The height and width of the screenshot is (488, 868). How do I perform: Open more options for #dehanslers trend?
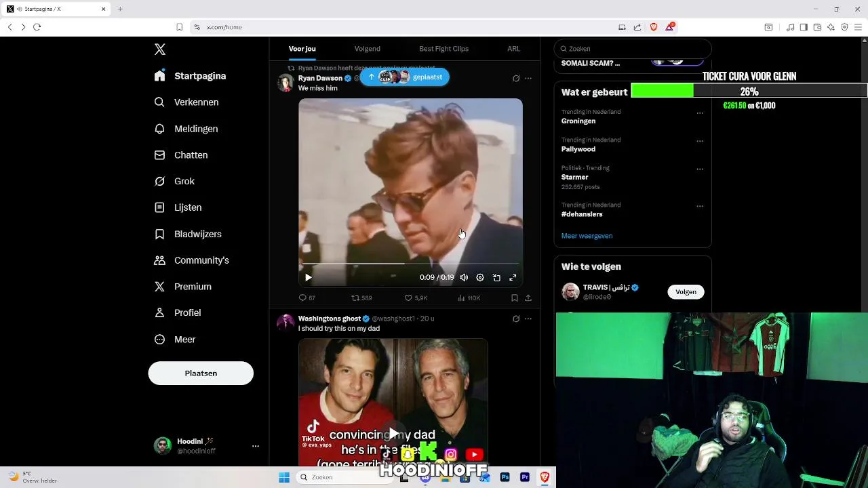point(700,206)
